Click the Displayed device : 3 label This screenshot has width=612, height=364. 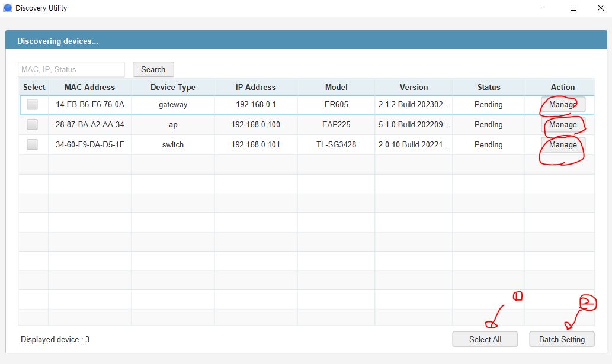(x=55, y=340)
